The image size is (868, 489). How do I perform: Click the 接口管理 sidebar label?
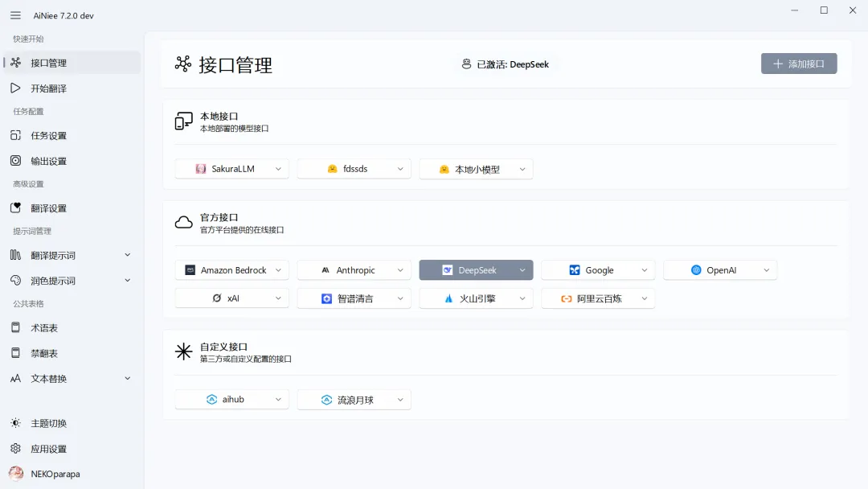point(49,63)
